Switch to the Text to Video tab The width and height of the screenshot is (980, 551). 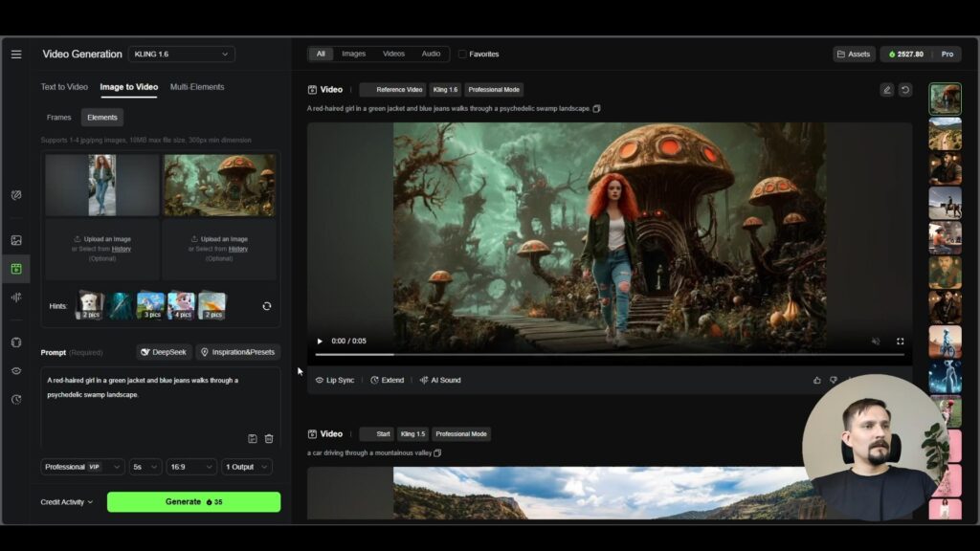click(x=64, y=87)
